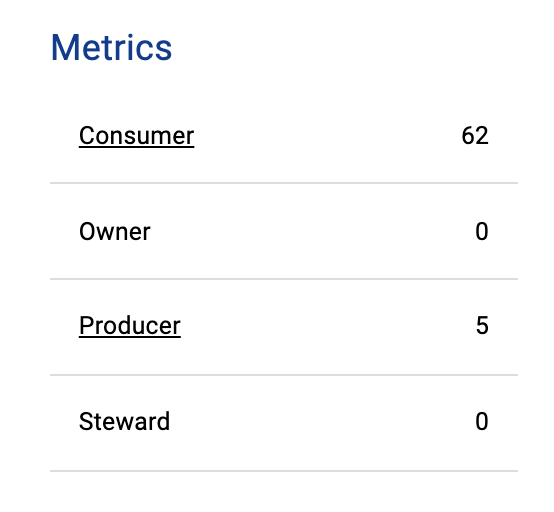Click empty space between Consumer and 62
Viewport: 554px width, 512px height.
click(328, 136)
